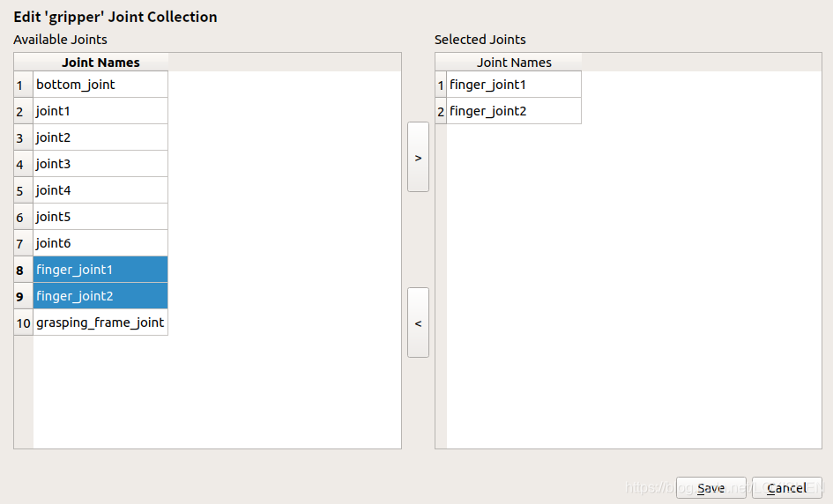Screen dimensions: 833x504
Task: Click the '<' remove joint arrow button
Action: tap(418, 322)
